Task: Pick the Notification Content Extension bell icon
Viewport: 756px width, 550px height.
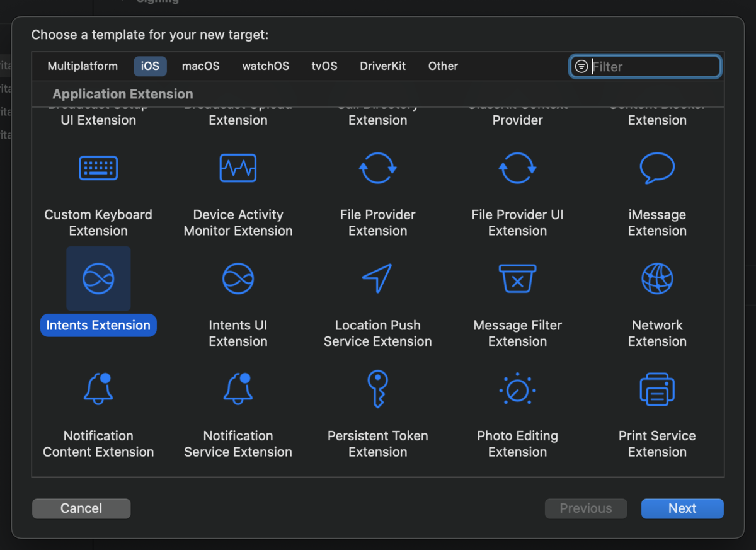Action: (x=98, y=389)
